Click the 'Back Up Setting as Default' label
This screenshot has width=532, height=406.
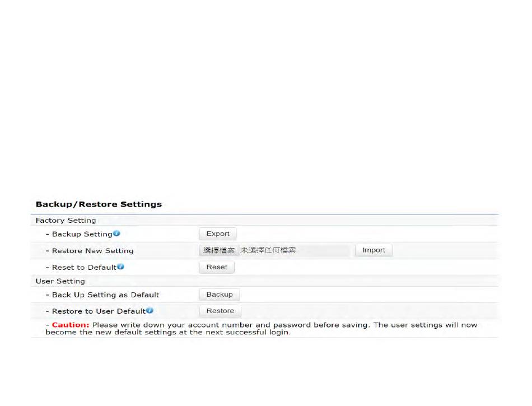coord(105,295)
